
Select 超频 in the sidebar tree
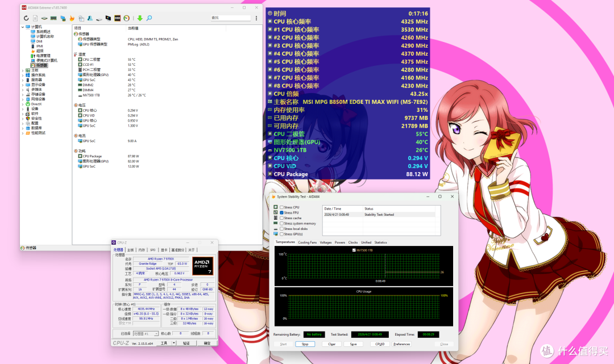[40, 51]
